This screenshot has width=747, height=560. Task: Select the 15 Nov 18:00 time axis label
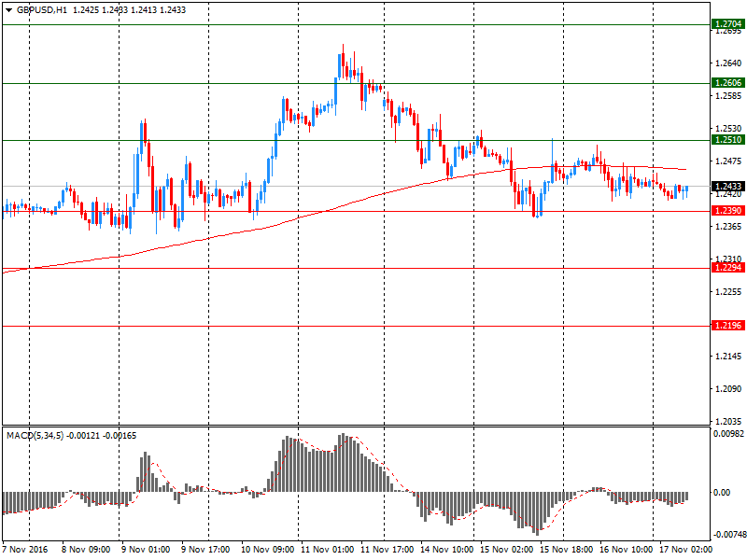tap(567, 550)
